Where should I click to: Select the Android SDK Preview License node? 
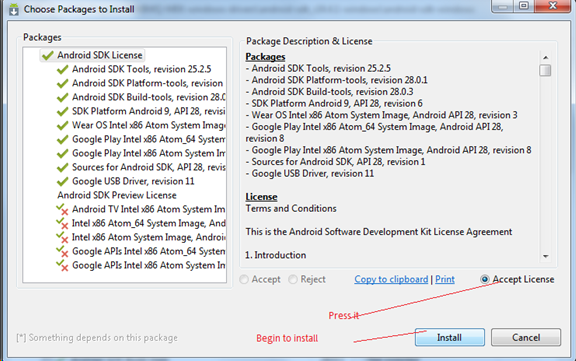(x=117, y=195)
